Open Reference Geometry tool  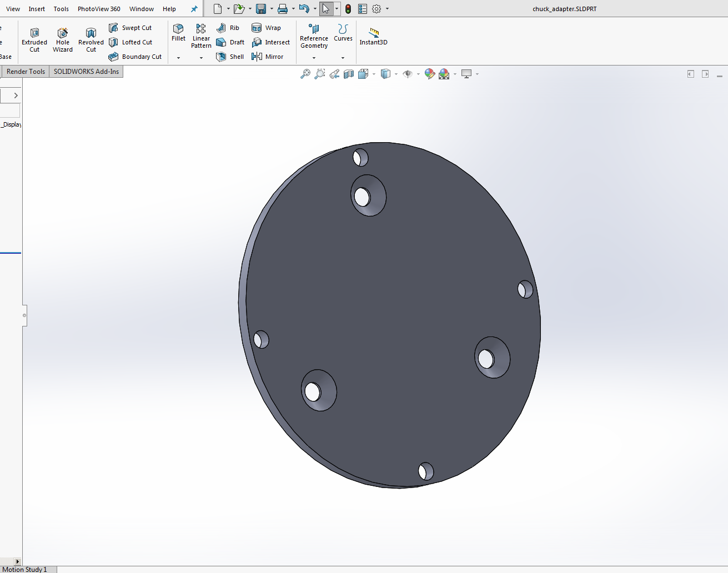point(314,36)
